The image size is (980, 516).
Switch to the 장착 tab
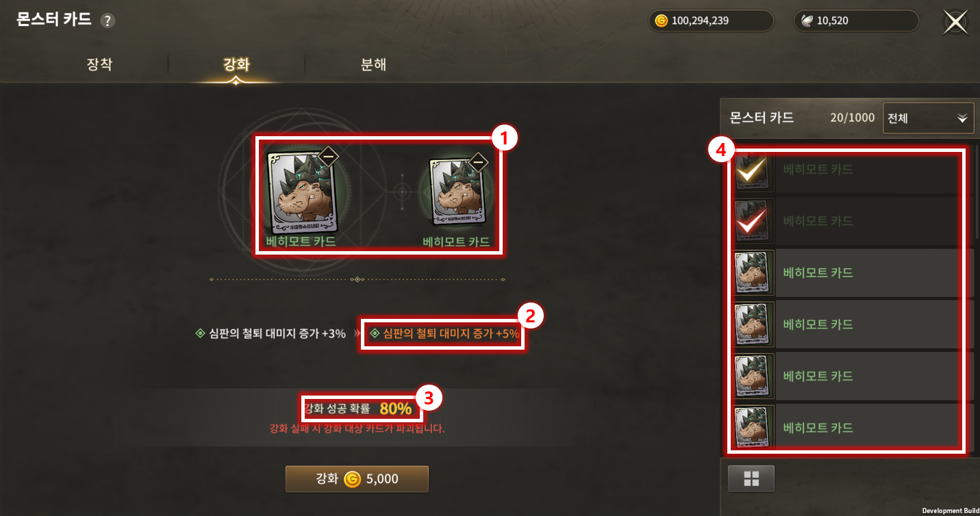coord(99,65)
